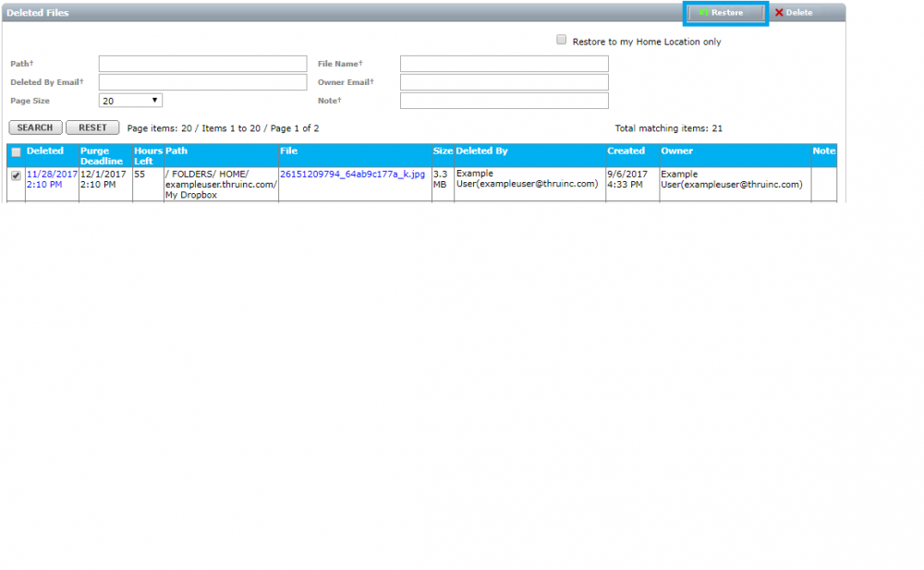
Task: Focus the Owner Email text field
Action: pyautogui.click(x=504, y=82)
